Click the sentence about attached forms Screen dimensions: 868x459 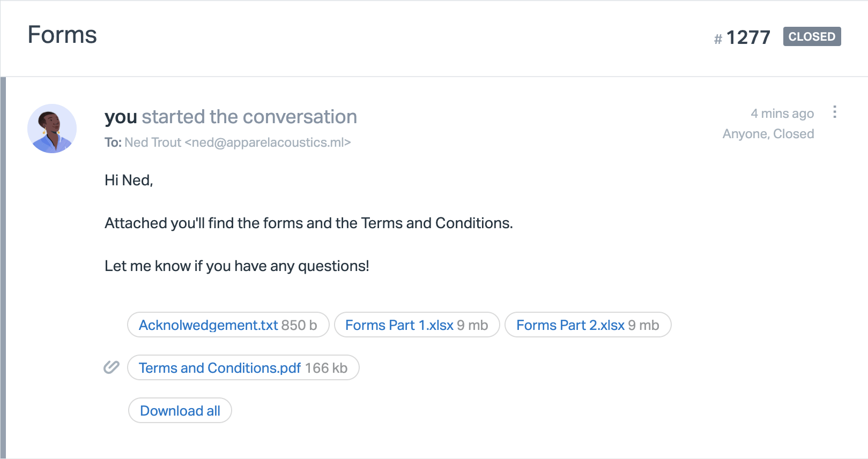[x=308, y=223]
